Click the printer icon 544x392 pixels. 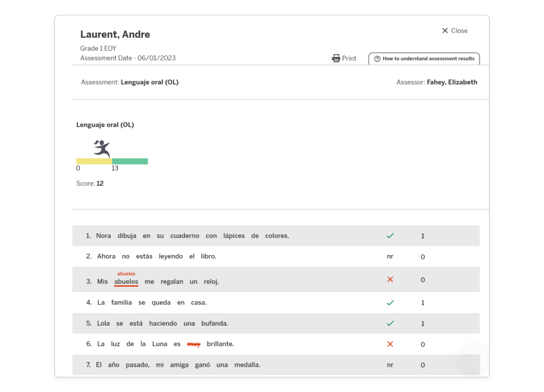click(336, 58)
